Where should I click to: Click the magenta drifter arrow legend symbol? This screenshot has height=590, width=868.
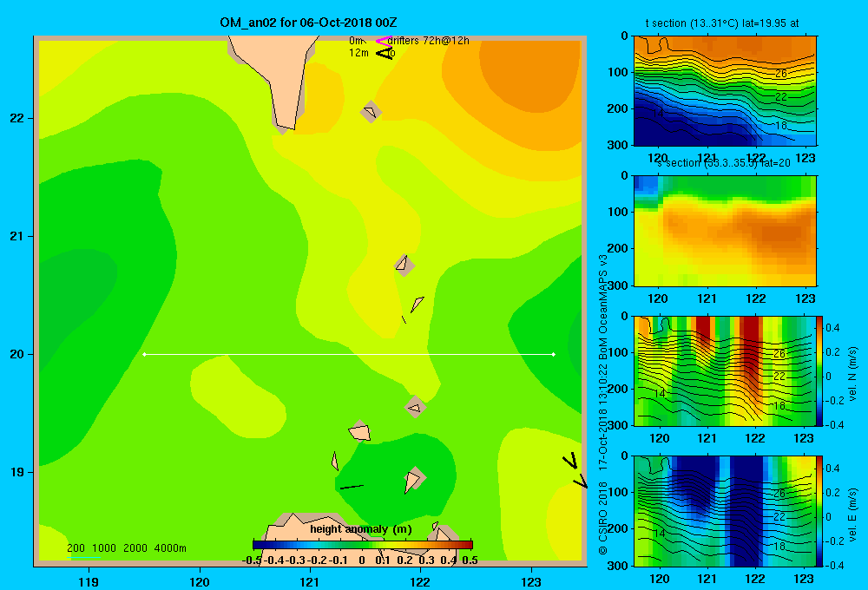point(383,41)
